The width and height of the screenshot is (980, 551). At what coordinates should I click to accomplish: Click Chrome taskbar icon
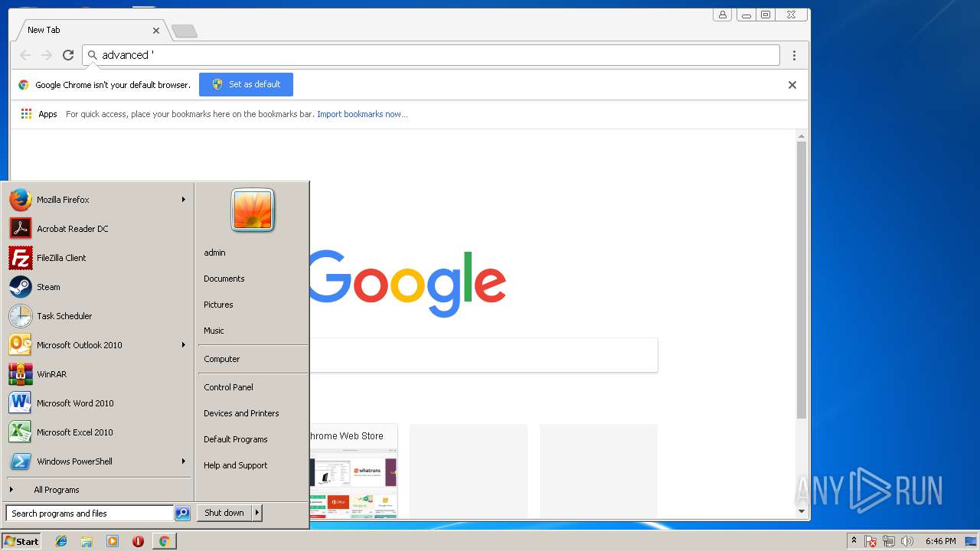[x=164, y=541]
